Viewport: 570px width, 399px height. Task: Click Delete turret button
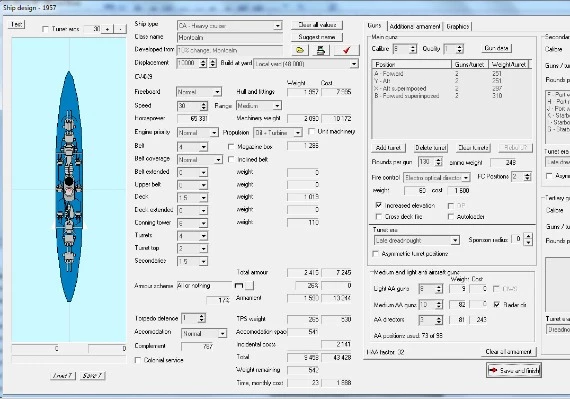pyautogui.click(x=431, y=148)
